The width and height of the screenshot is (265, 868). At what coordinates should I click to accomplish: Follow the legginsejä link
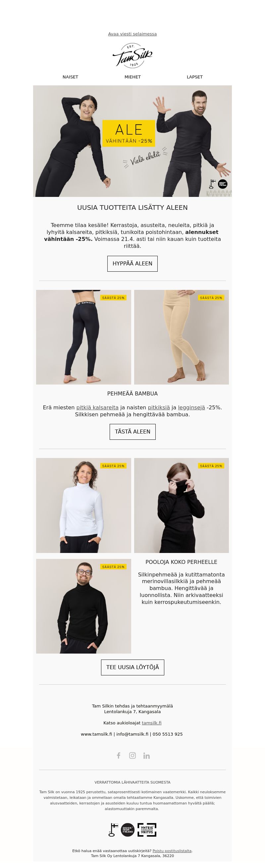(191, 407)
